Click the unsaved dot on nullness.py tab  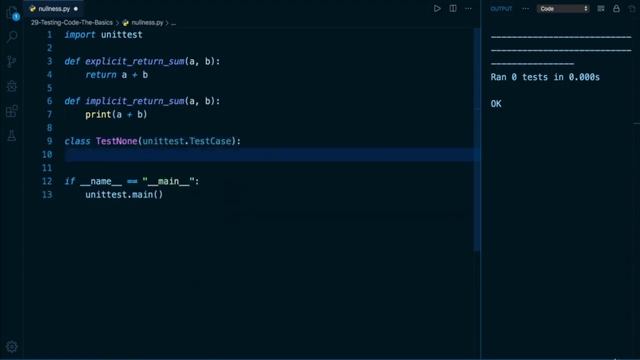tap(76, 9)
